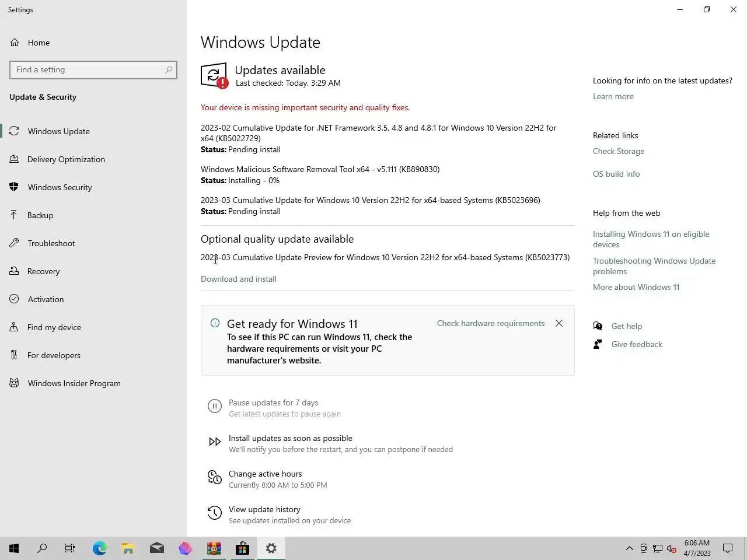Click the Pause updates for 7 days icon
The height and width of the screenshot is (560, 747).
pos(215,407)
